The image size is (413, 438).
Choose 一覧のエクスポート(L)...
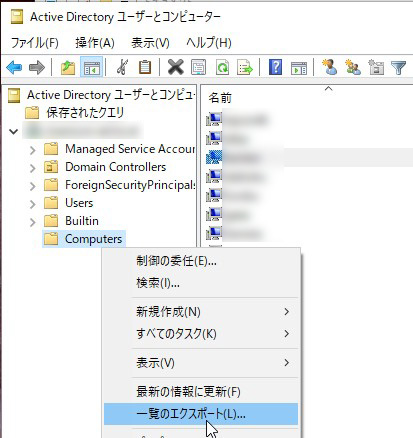[x=201, y=414]
